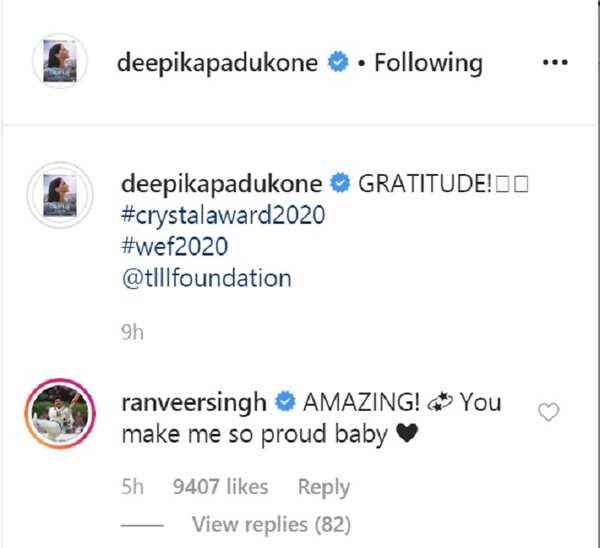Screen dimensions: 600x548
Task: Click deepikapadukone username in the header
Action: click(219, 63)
